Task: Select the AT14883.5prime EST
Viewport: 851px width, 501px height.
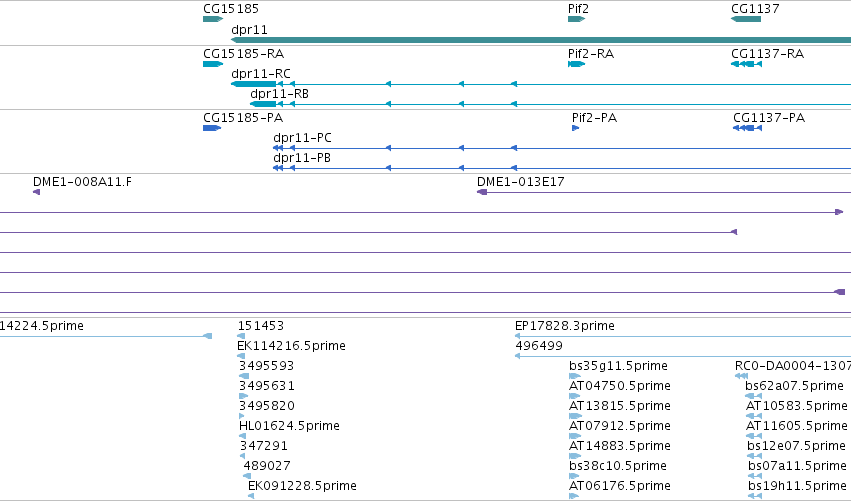Action: click(x=619, y=446)
